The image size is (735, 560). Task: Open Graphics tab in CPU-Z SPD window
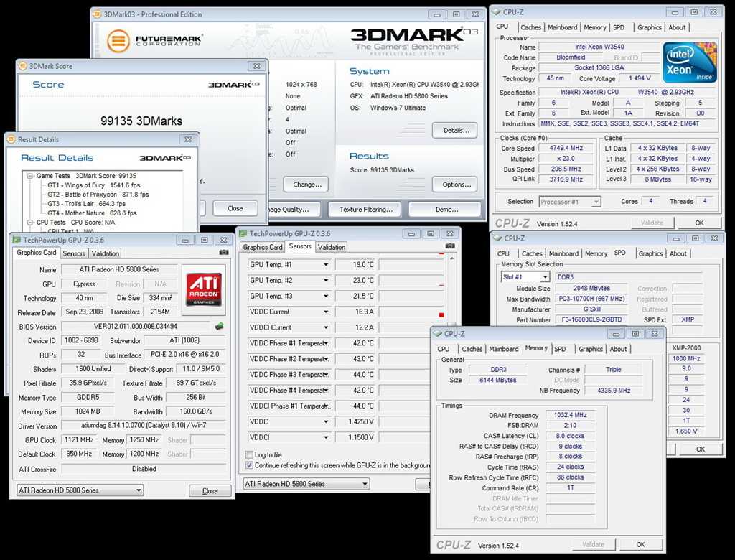click(x=650, y=253)
